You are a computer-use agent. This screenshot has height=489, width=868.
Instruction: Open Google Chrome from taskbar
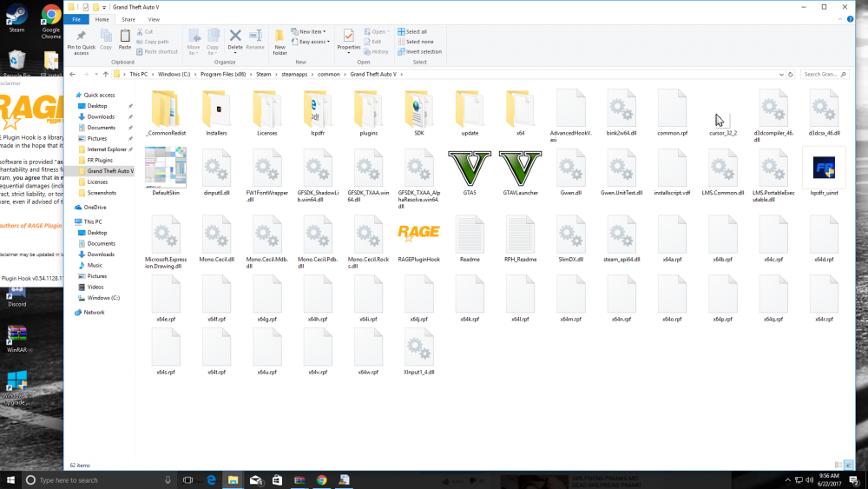tap(322, 480)
